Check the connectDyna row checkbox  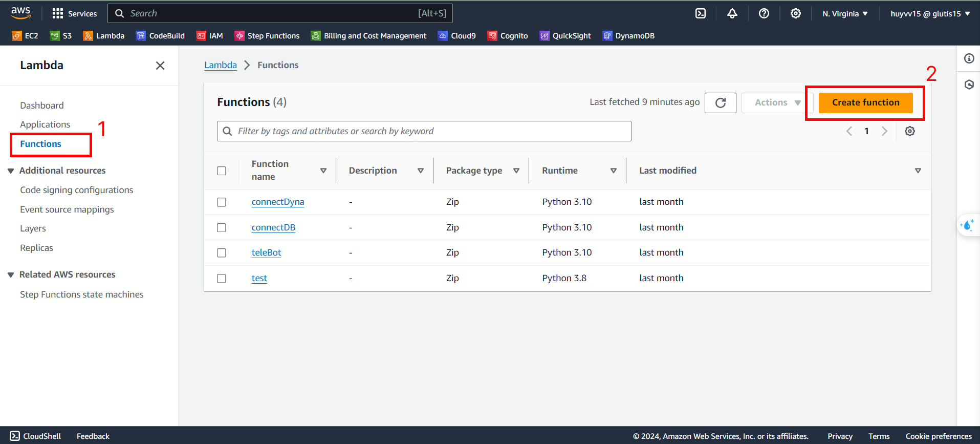point(222,202)
